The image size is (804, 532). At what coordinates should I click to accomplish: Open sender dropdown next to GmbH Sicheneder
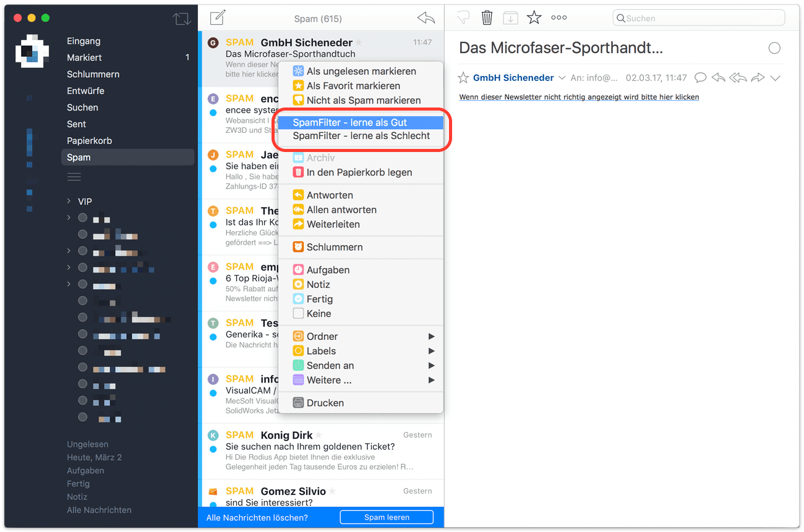(x=562, y=78)
